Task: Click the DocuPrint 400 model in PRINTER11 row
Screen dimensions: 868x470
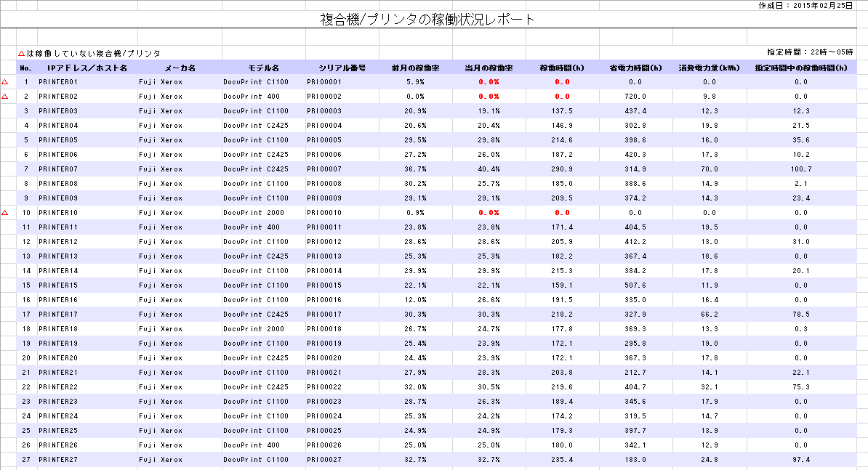Action: [252, 227]
